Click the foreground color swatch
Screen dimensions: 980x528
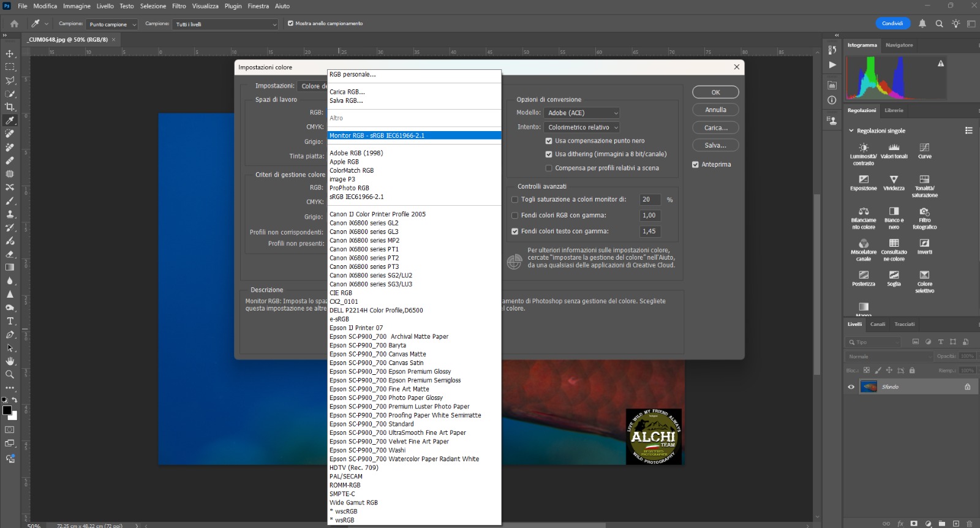7,410
